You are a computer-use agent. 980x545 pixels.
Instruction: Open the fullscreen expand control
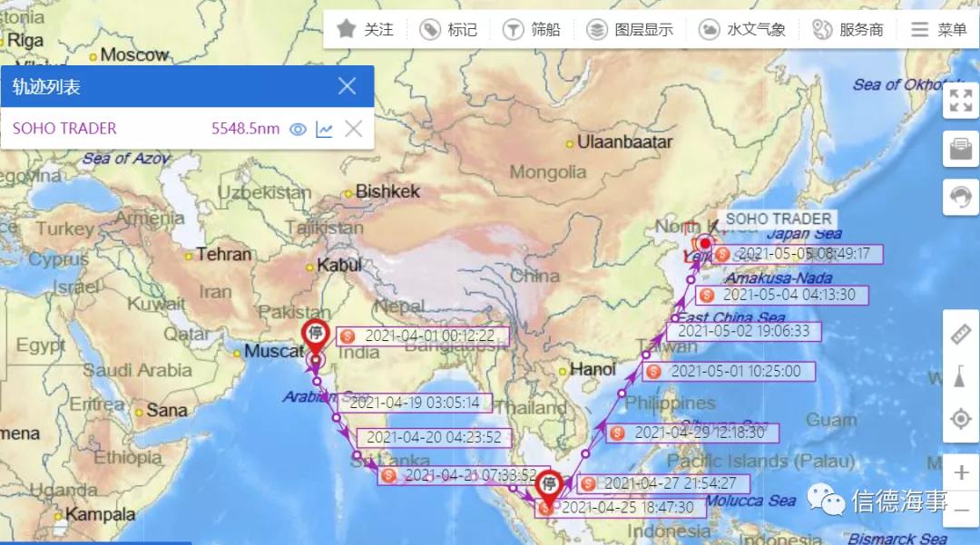(x=960, y=101)
